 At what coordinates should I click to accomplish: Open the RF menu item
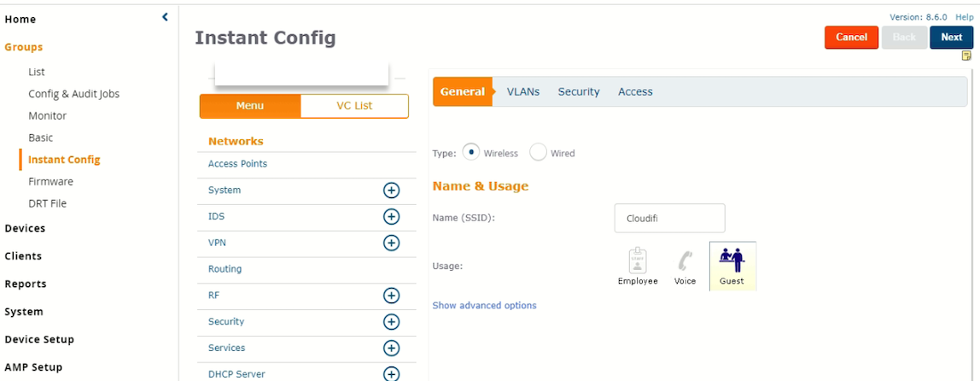[213, 296]
